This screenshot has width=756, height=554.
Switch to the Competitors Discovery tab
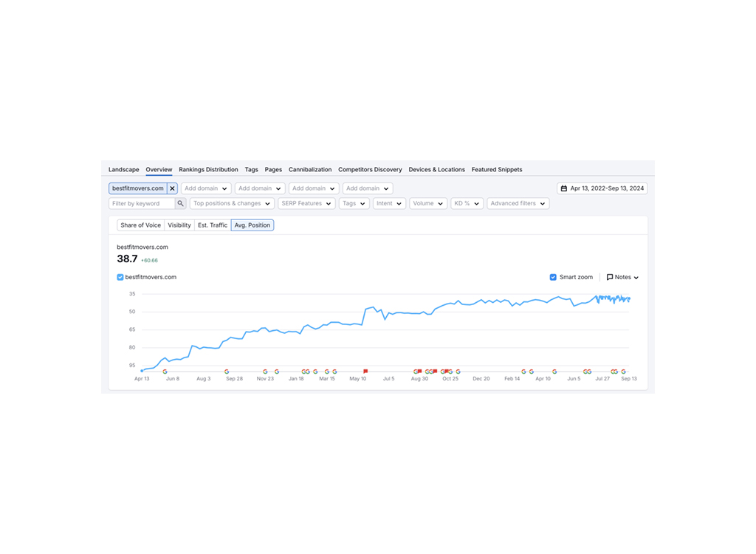pyautogui.click(x=370, y=169)
